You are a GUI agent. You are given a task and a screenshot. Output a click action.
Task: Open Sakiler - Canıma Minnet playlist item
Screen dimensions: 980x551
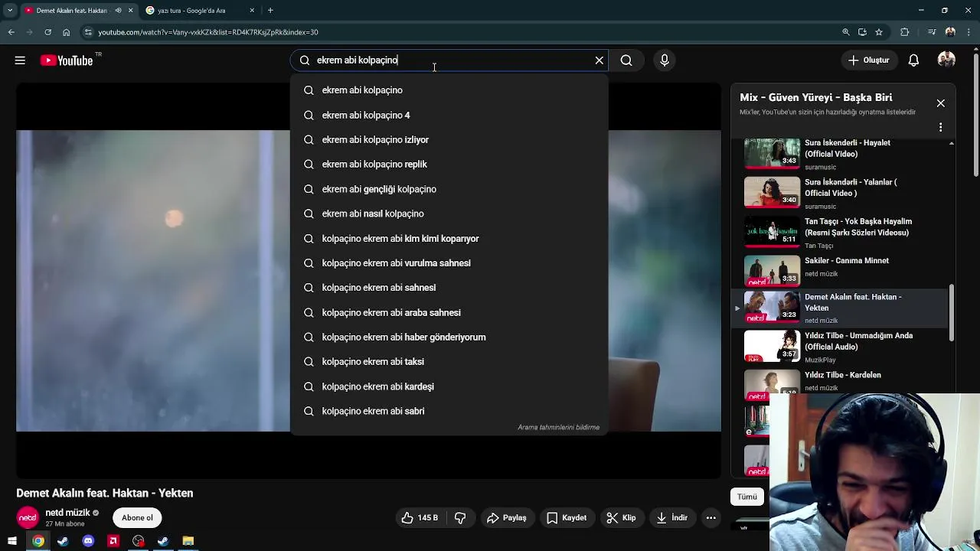841,270
